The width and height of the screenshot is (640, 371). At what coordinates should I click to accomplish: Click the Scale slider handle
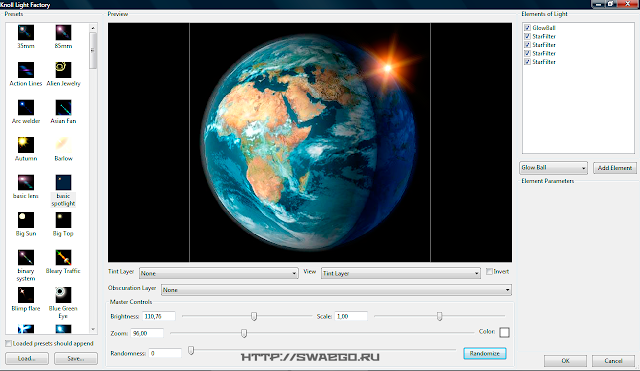439,316
